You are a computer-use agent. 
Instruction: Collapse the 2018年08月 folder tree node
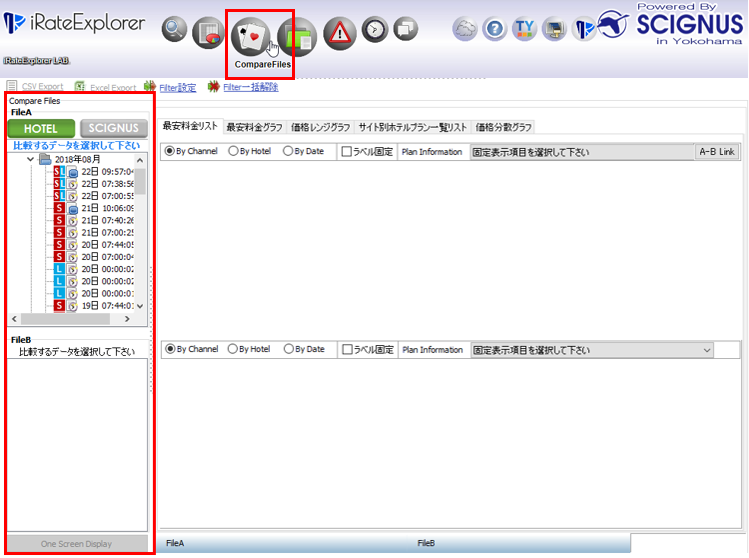(x=31, y=159)
